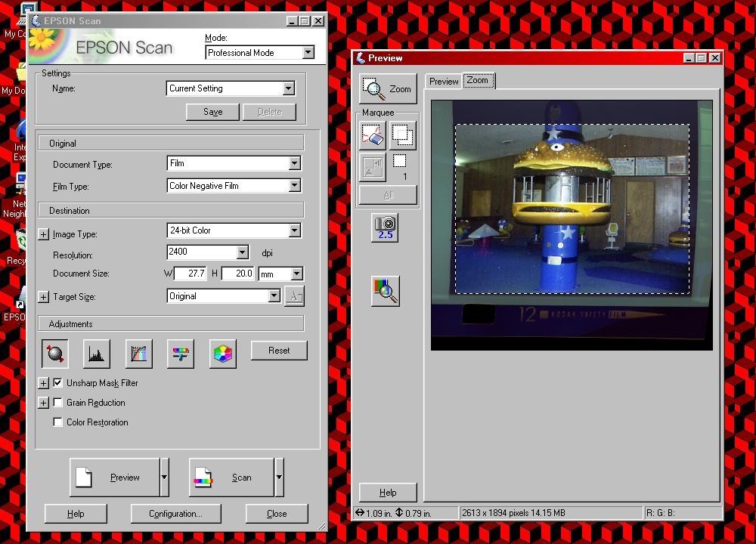Viewport: 756px width, 544px height.
Task: Open the Configuration dialog button
Action: point(175,514)
